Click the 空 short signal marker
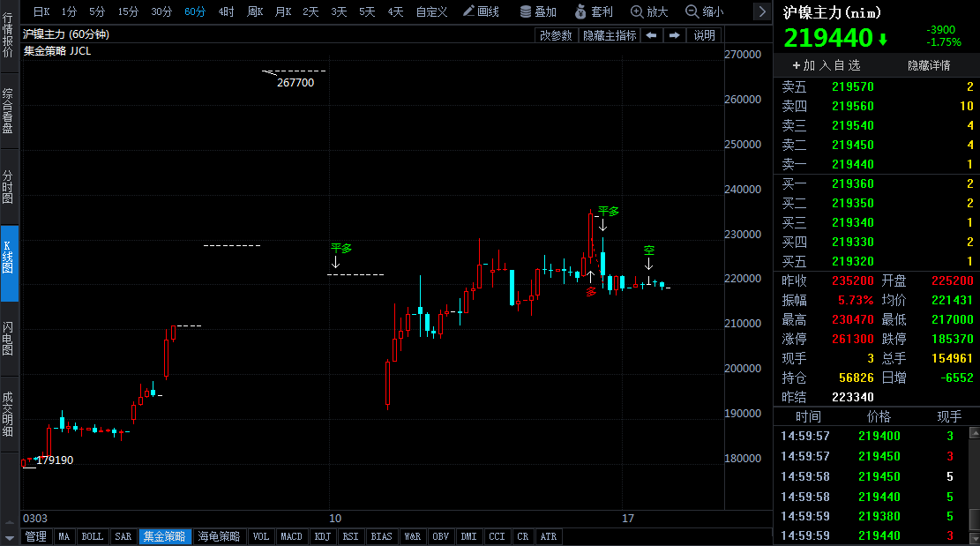The image size is (980, 546). pos(648,251)
